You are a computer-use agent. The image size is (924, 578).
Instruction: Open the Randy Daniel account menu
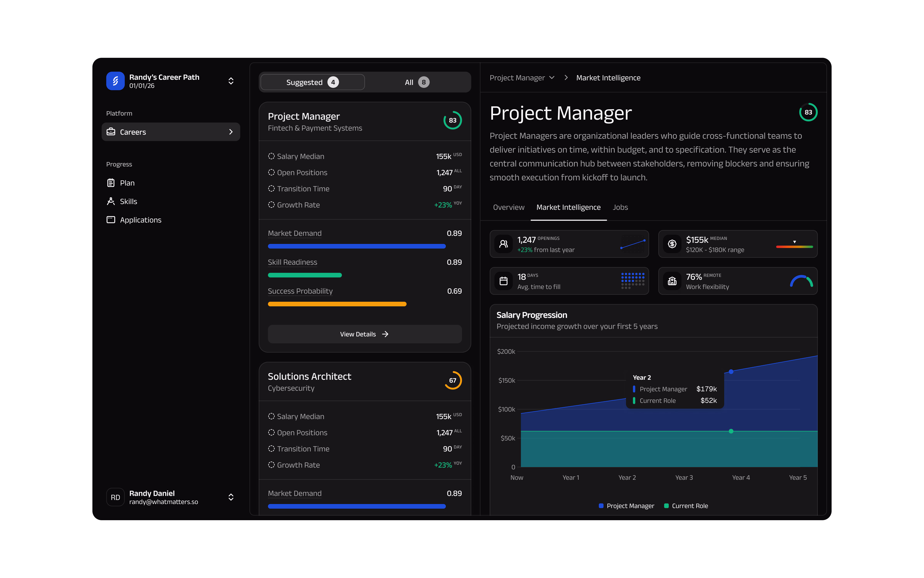point(231,497)
